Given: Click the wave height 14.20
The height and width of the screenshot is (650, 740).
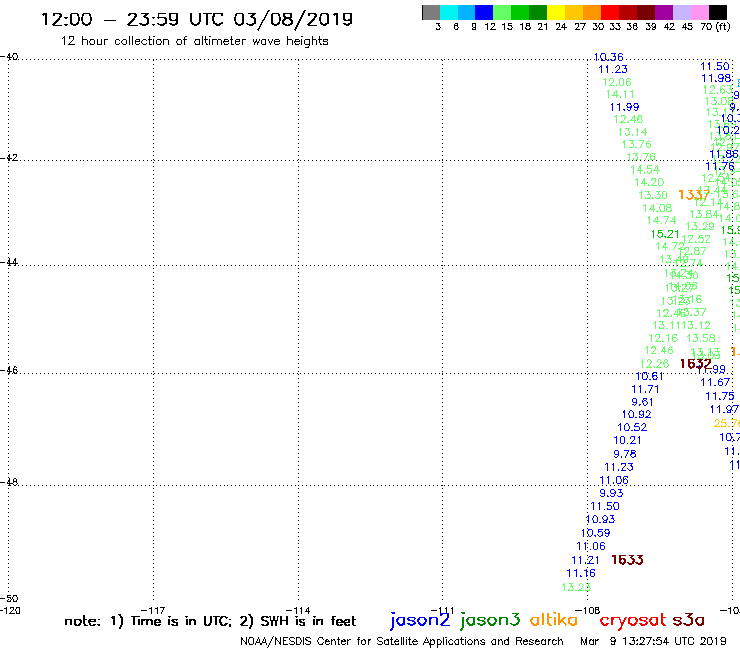Looking at the screenshot, I should 649,182.
